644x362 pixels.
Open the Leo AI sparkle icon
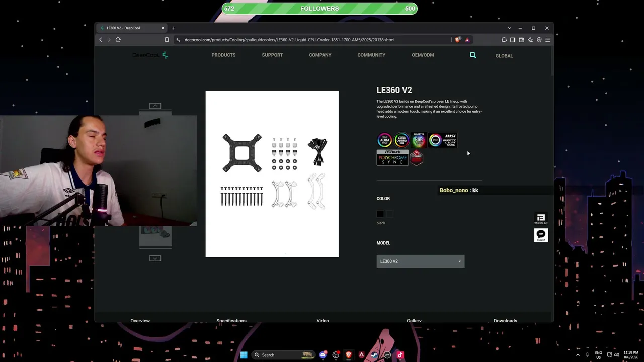(x=530, y=40)
